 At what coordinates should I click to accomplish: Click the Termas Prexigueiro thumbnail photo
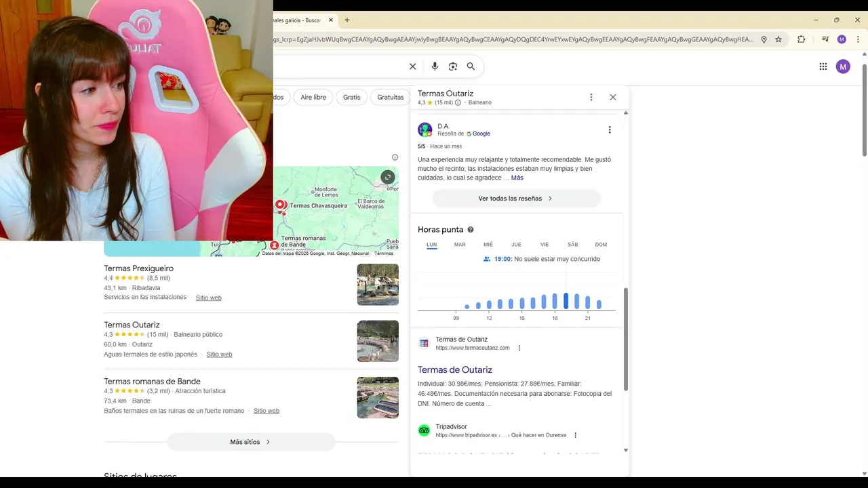pos(378,285)
